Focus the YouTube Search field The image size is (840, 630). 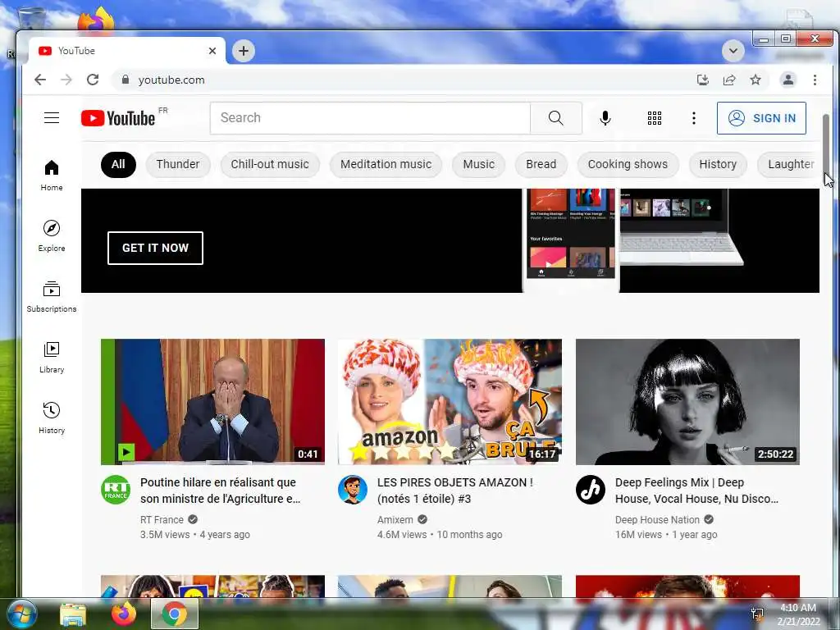[370, 118]
